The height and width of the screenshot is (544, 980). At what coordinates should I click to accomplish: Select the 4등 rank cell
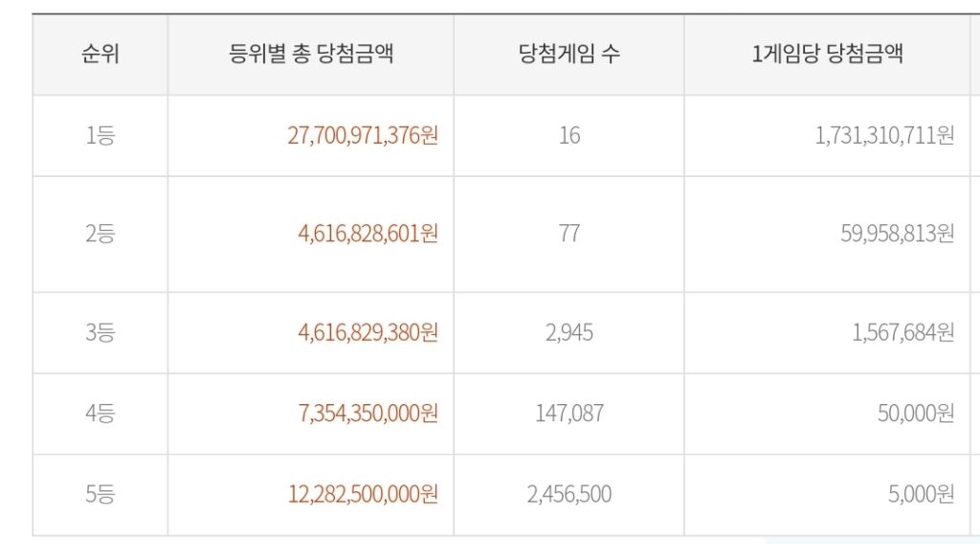100,414
